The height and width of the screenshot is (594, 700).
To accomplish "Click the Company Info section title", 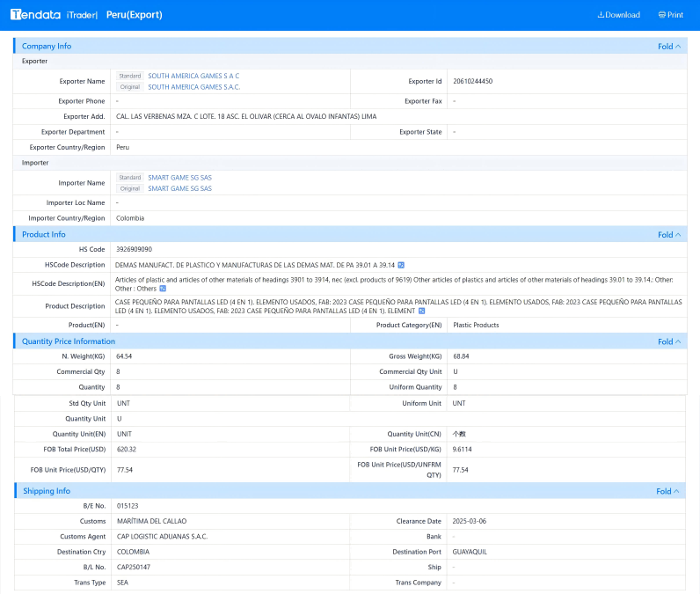I will (x=47, y=46).
